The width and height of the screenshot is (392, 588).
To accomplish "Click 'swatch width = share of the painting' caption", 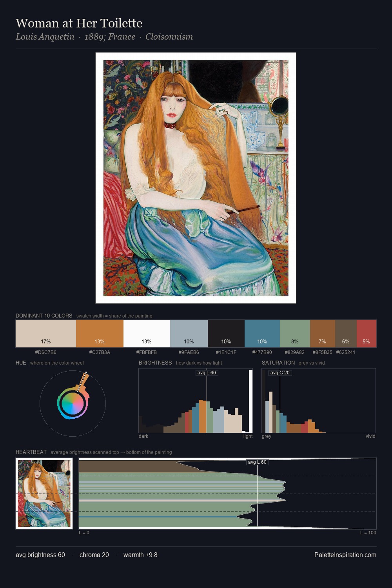I will tap(114, 316).
